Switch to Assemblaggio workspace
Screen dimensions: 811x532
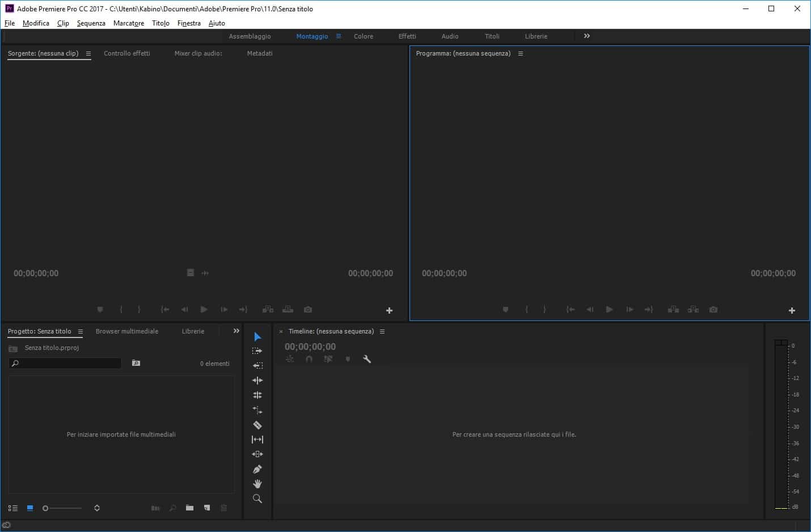click(x=250, y=36)
